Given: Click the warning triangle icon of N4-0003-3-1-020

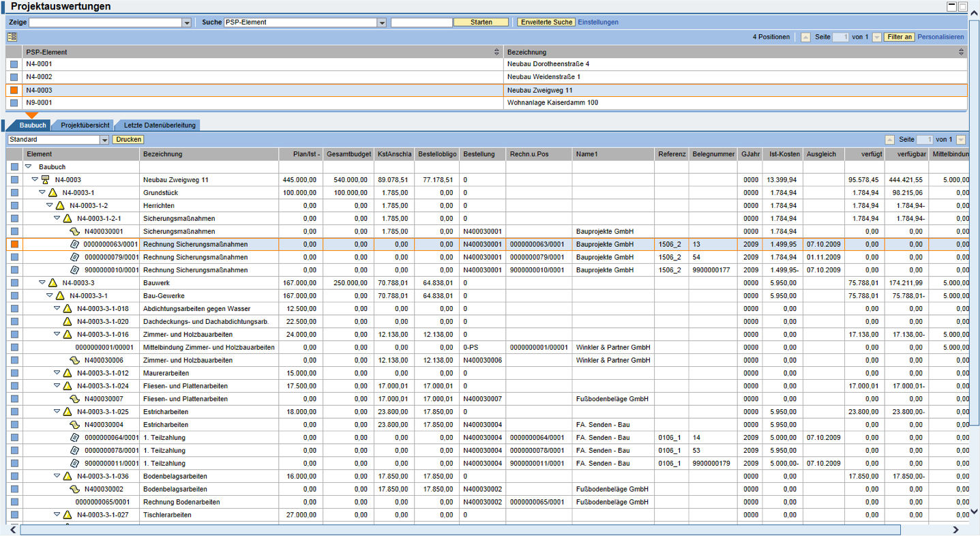Looking at the screenshot, I should [68, 322].
